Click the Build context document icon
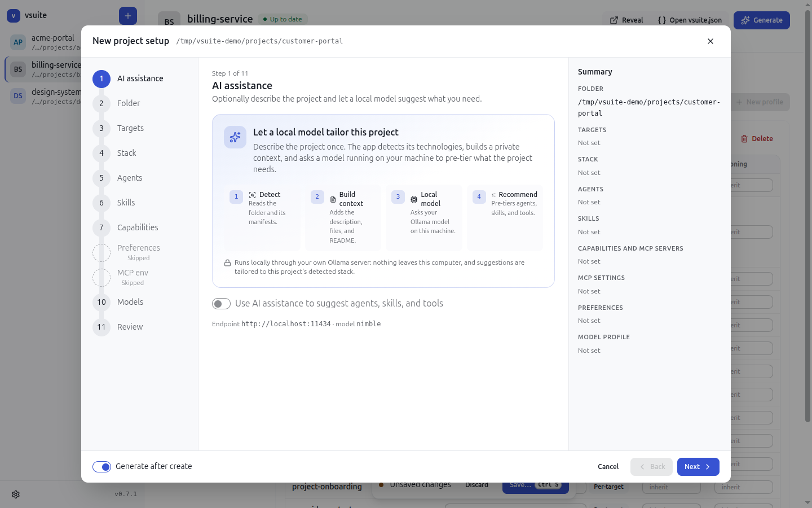Image resolution: width=812 pixels, height=508 pixels. [333, 199]
